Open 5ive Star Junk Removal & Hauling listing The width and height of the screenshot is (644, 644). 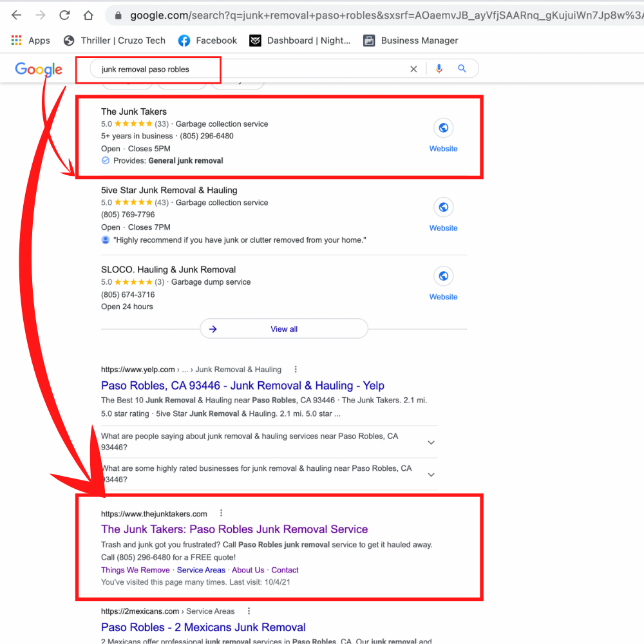point(169,190)
